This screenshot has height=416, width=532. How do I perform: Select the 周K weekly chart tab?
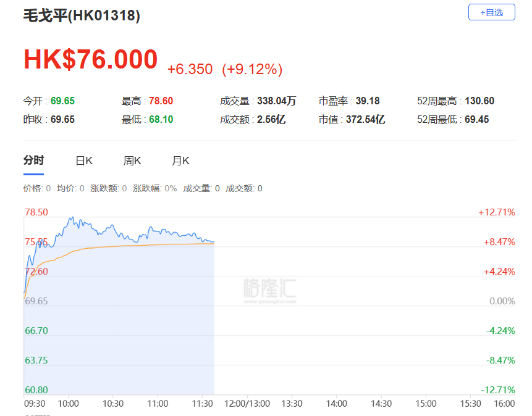click(x=132, y=161)
